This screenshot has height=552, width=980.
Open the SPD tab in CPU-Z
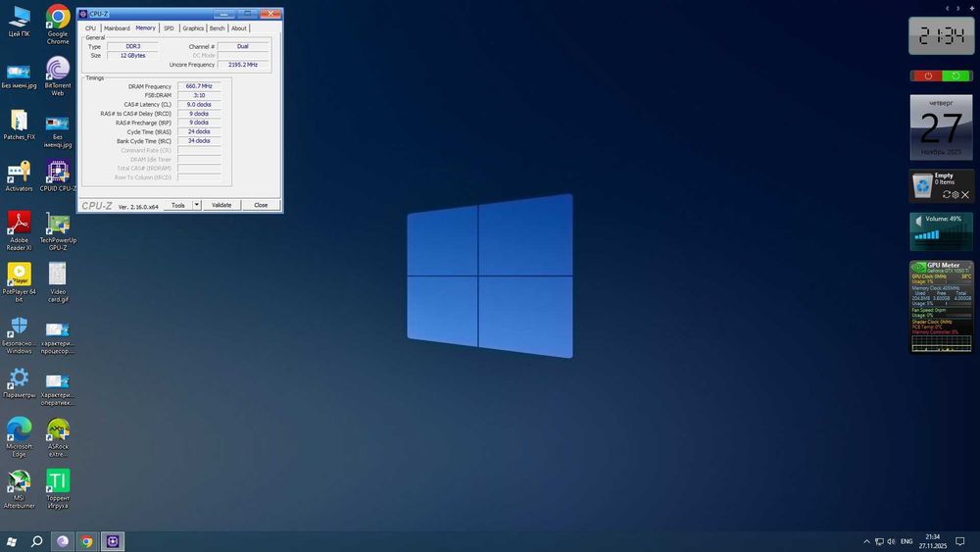(169, 28)
